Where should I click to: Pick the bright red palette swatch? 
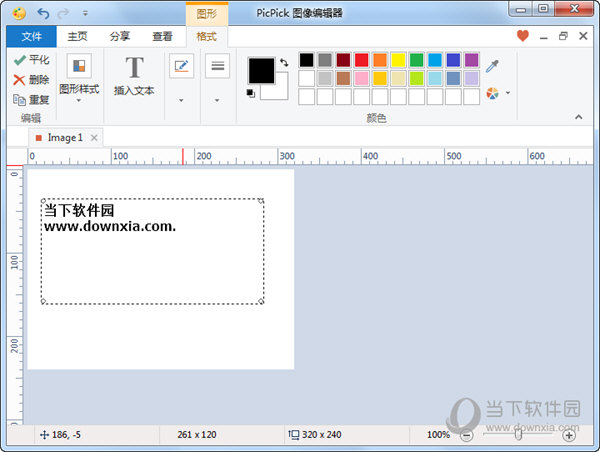click(x=362, y=60)
